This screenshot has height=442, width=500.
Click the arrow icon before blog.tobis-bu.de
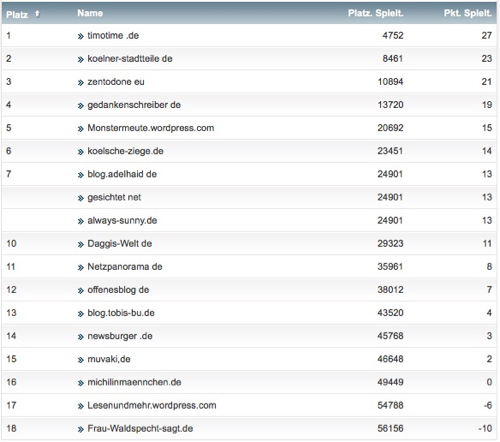tap(81, 314)
